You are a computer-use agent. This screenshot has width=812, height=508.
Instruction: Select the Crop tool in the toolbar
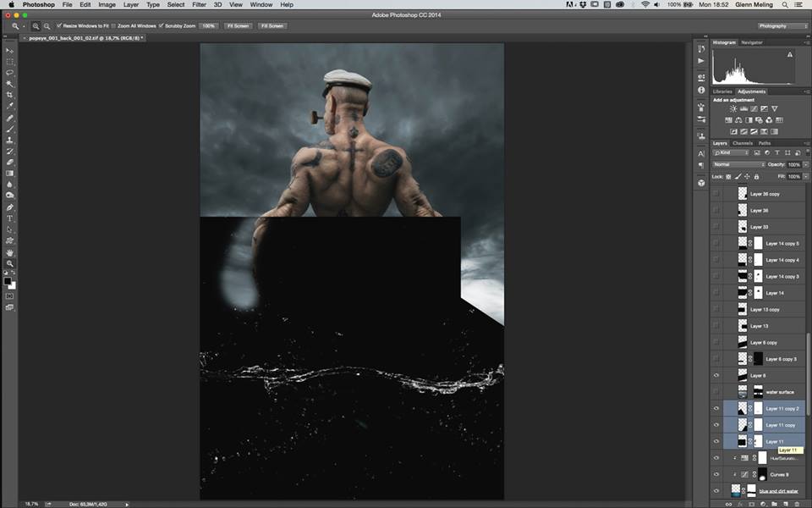10,95
